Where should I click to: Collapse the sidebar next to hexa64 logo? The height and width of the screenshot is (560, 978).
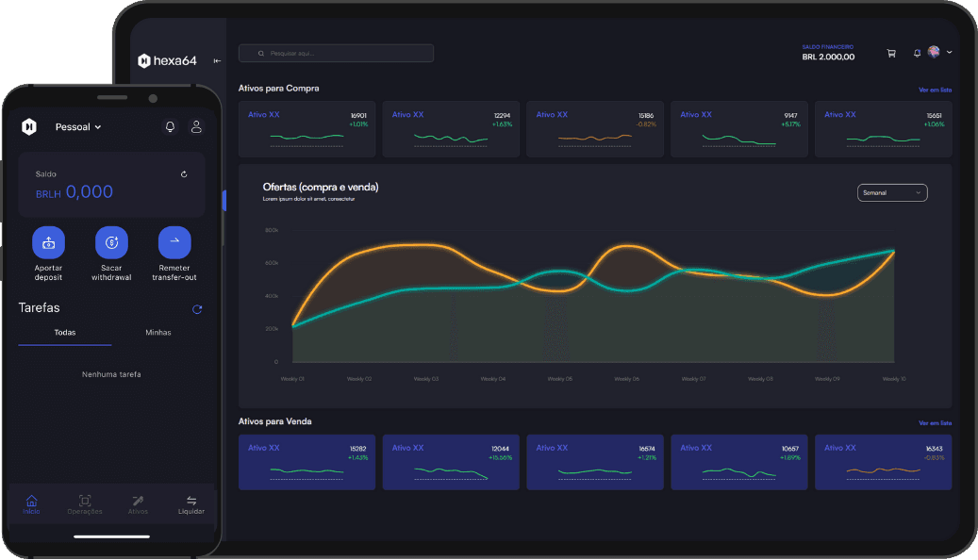point(217,61)
